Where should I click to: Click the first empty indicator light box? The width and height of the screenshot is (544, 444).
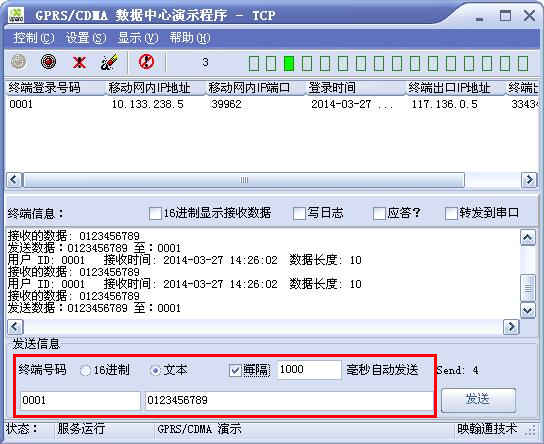(254, 63)
